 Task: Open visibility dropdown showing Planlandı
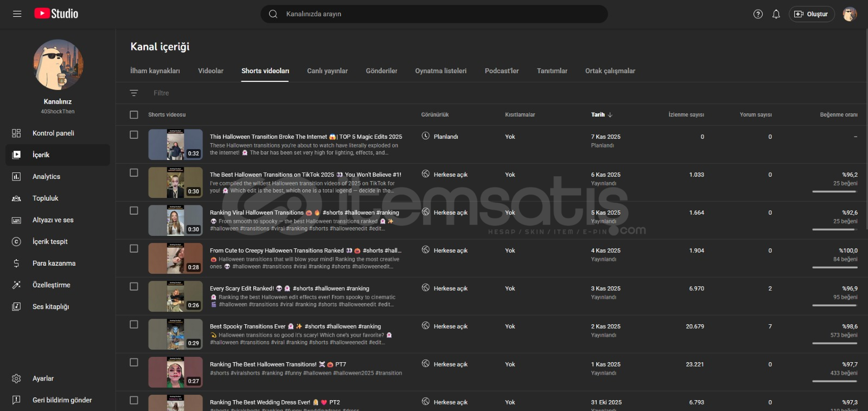(x=440, y=137)
